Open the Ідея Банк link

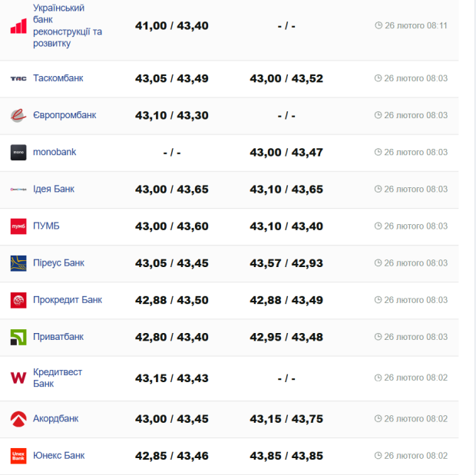click(x=54, y=189)
